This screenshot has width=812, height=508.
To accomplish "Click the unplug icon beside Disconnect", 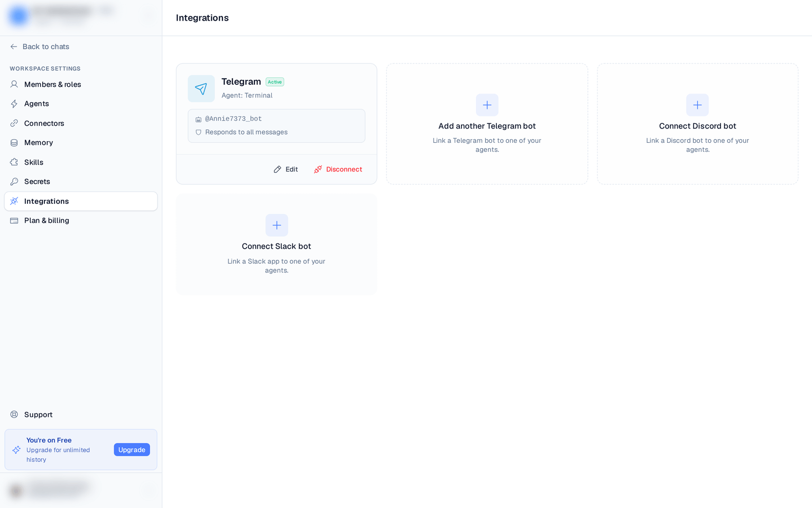I will 318,169.
